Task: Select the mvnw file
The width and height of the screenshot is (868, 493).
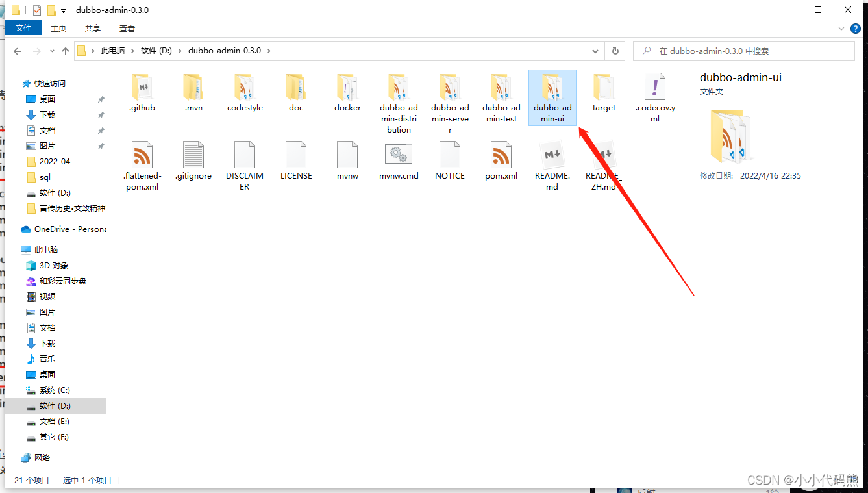Action: (x=347, y=161)
